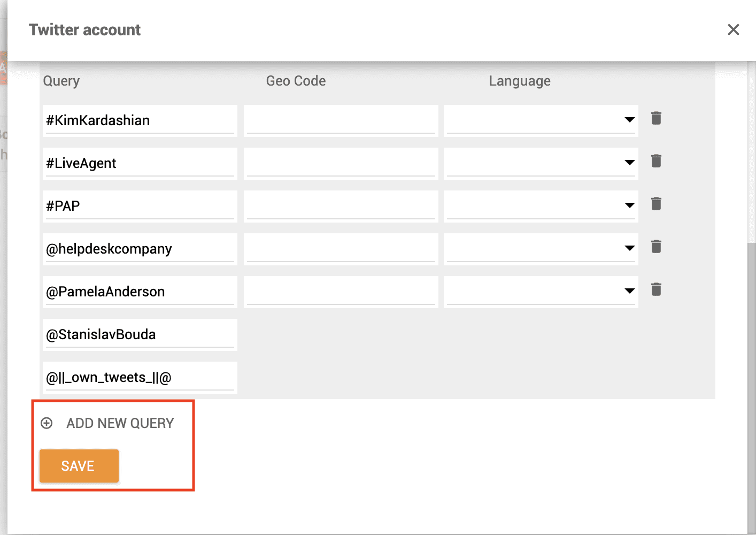Save the Twitter account queries
The image size is (756, 535).
[x=79, y=466]
